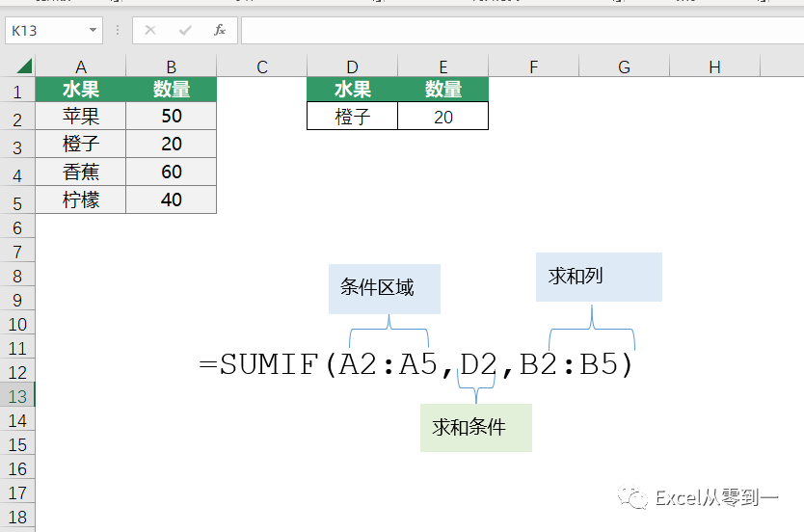This screenshot has width=804, height=532.
Task: Select column A header
Action: click(81, 66)
